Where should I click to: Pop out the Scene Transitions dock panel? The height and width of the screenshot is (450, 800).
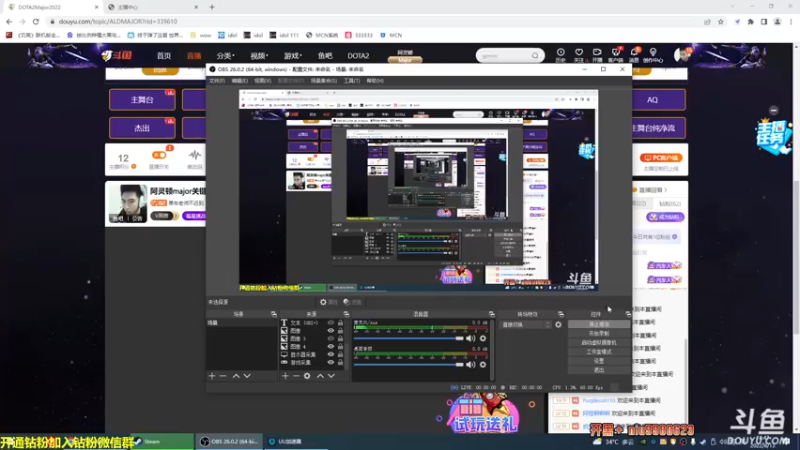(x=561, y=314)
